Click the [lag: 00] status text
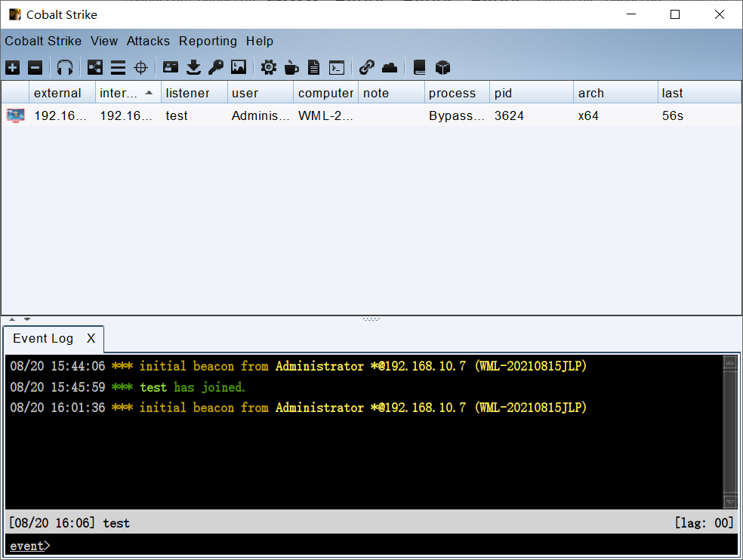Image resolution: width=743 pixels, height=560 pixels. click(x=704, y=523)
